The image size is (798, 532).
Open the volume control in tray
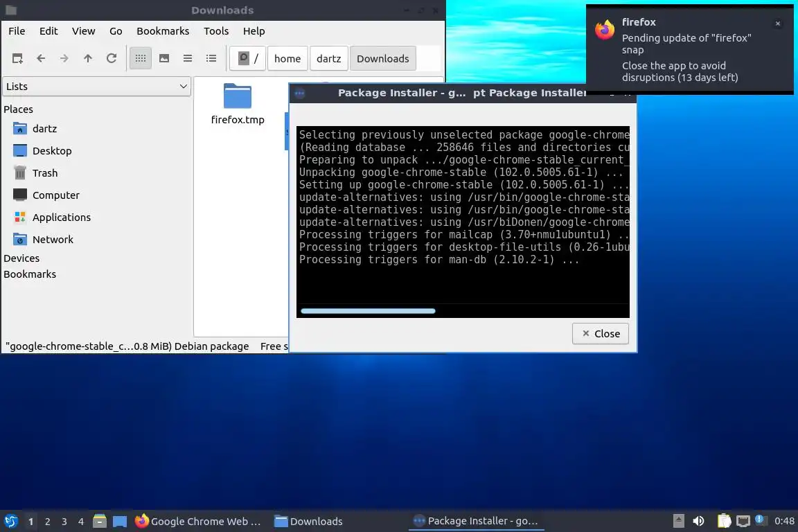699,521
